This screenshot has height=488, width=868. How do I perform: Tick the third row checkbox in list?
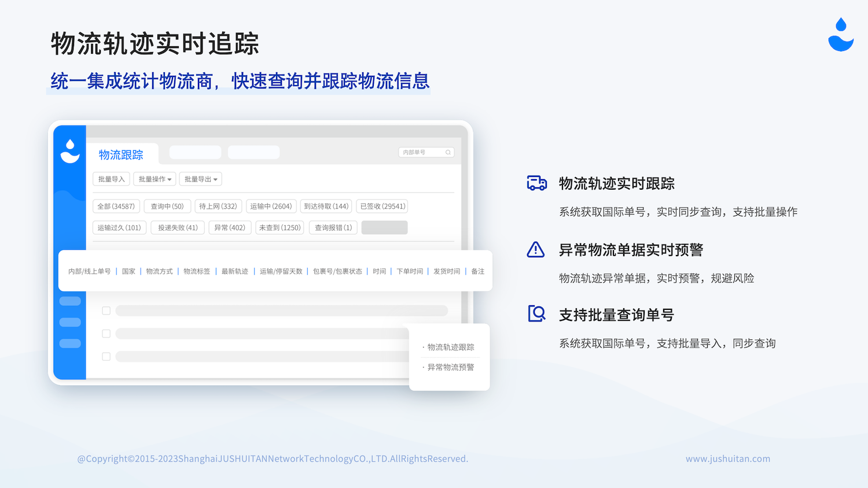106,357
